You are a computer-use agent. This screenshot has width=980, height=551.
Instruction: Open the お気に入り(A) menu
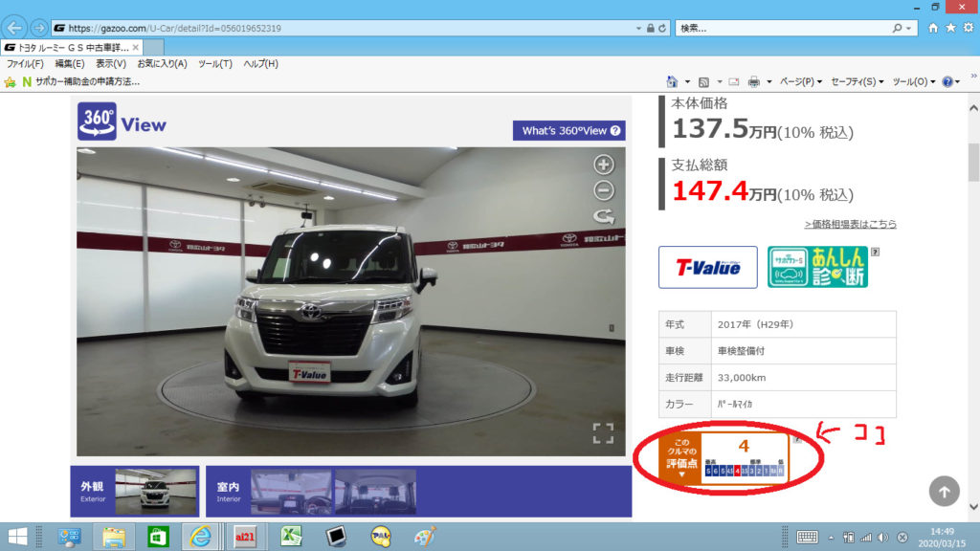click(x=162, y=64)
